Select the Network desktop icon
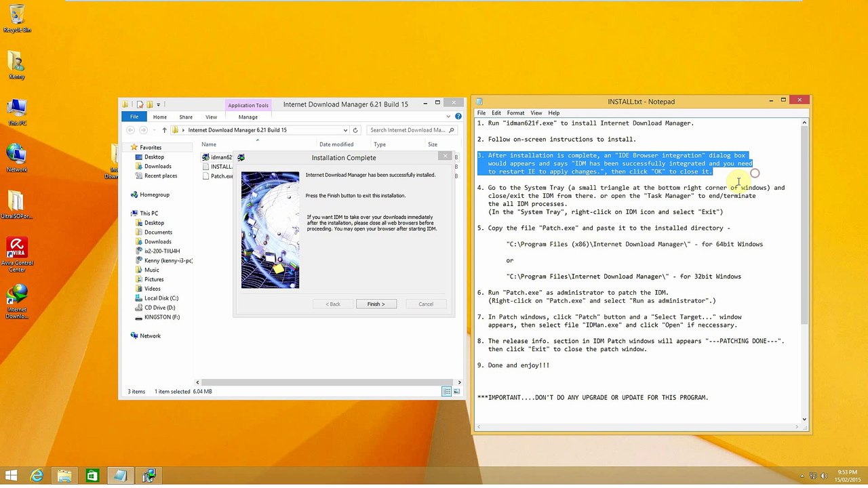 click(17, 159)
